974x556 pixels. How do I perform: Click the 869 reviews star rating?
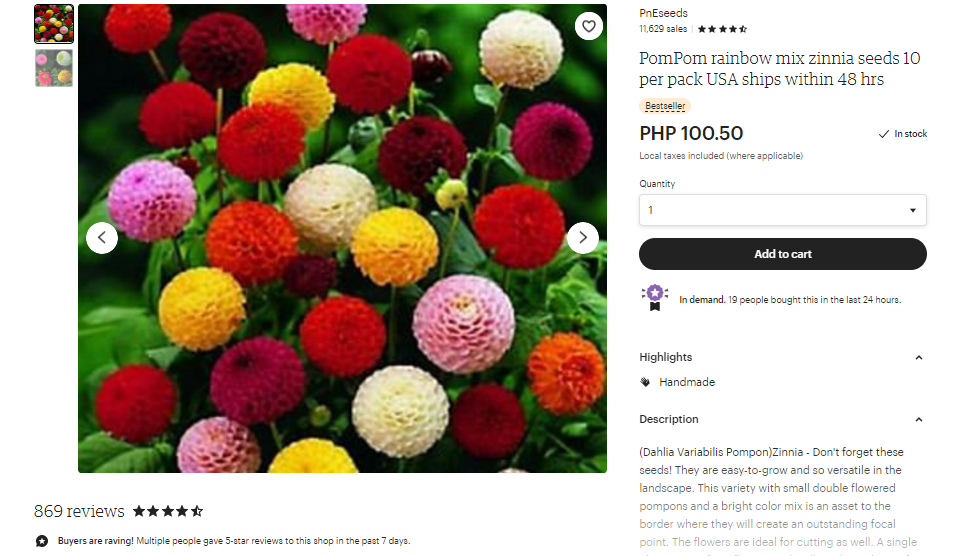[168, 511]
